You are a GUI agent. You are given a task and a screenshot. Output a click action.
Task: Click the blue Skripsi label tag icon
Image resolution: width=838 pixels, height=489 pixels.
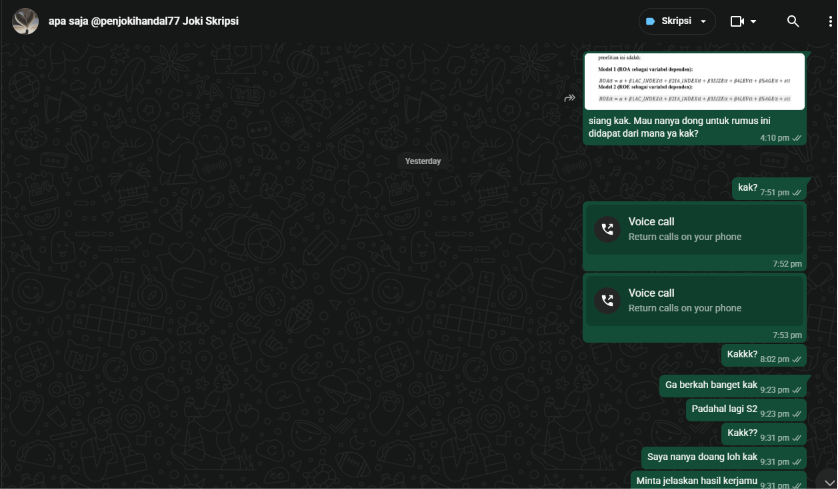(x=650, y=21)
